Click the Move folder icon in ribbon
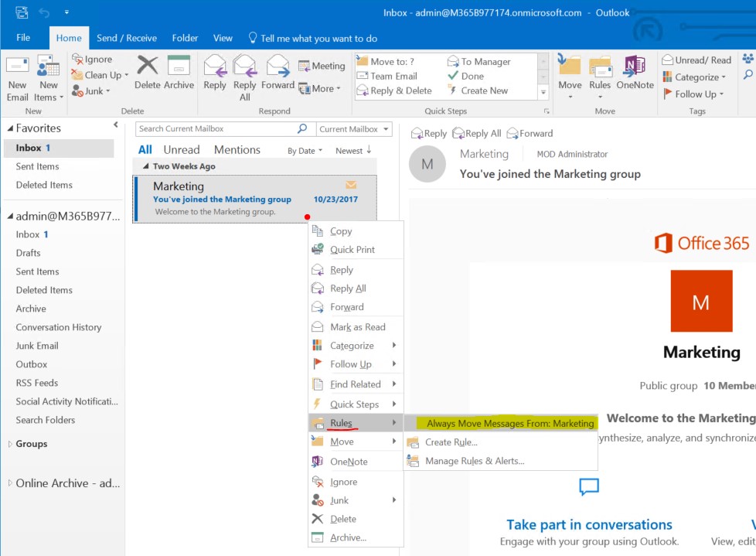The image size is (756, 556). click(x=570, y=65)
